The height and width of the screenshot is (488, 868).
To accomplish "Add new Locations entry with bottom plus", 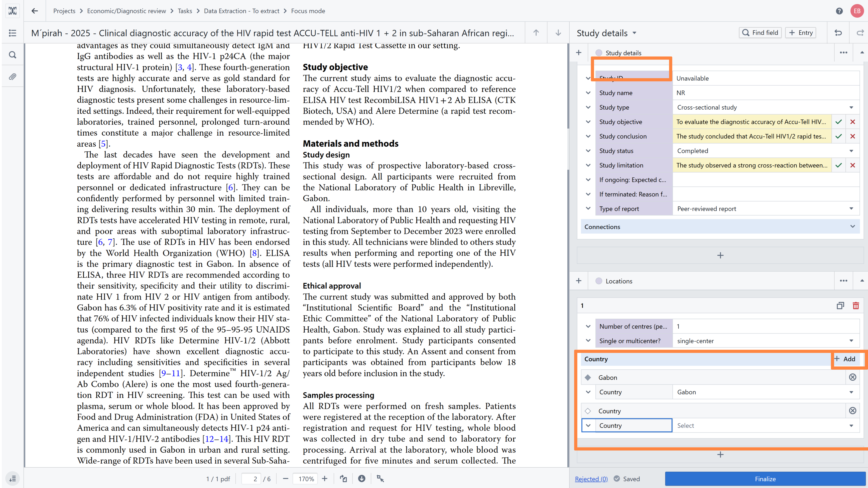I will click(720, 455).
